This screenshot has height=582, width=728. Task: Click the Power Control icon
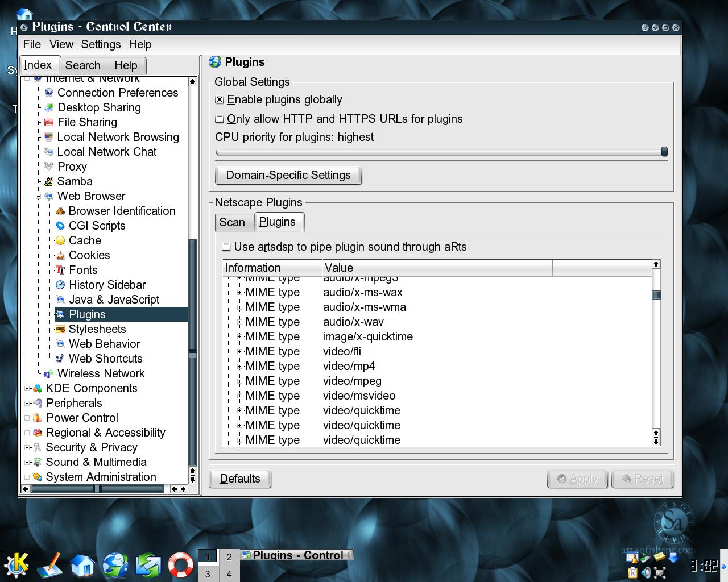click(x=38, y=418)
